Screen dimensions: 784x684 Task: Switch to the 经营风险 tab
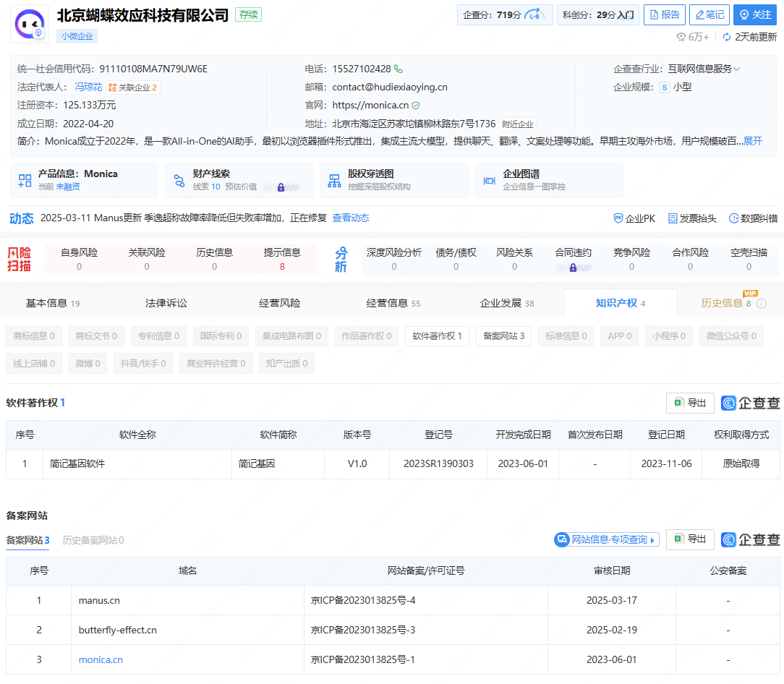[279, 303]
